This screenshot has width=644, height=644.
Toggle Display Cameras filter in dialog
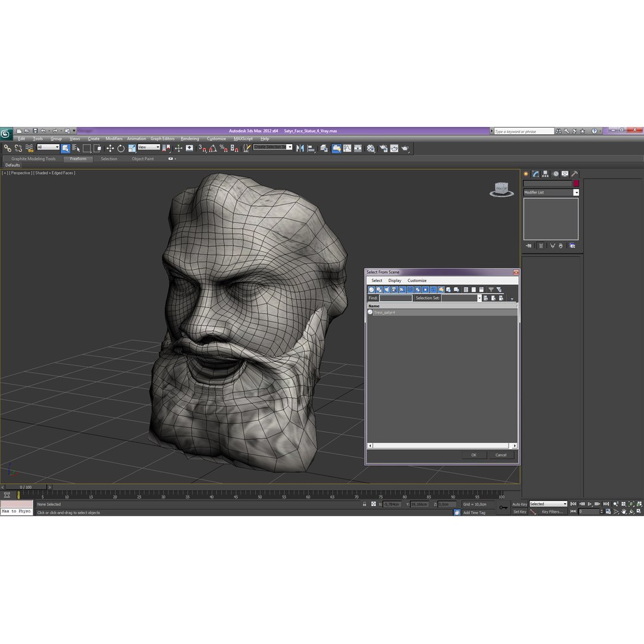pyautogui.click(x=394, y=290)
